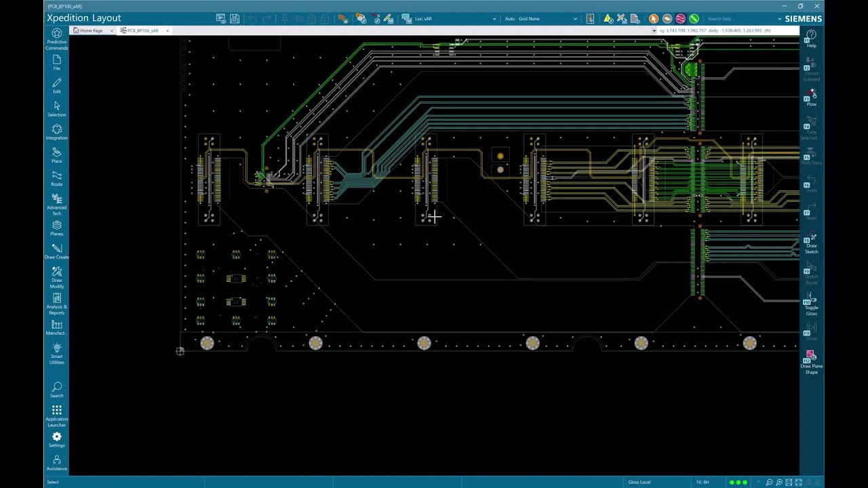Close the PCB_BP100_sAR tab
Screen dimensions: 868x488
(x=167, y=30)
